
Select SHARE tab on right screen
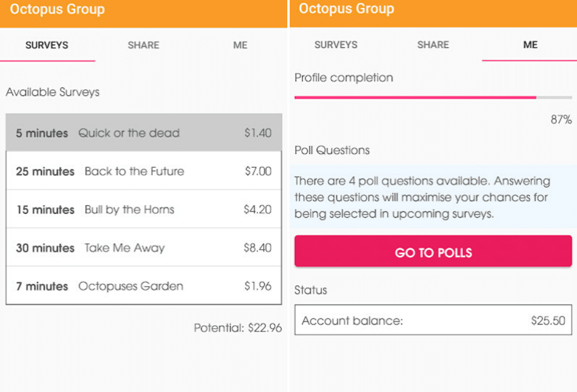pos(433,45)
